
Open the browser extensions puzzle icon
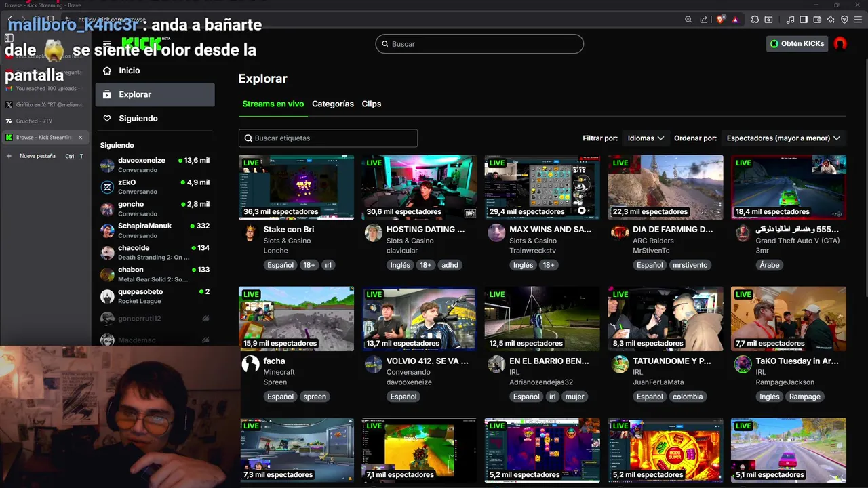point(755,20)
